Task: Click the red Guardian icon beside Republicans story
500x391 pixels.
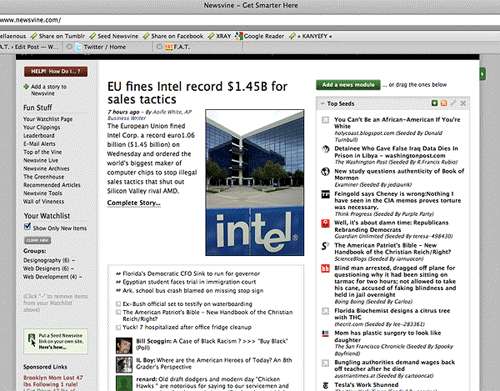Action: click(x=325, y=223)
